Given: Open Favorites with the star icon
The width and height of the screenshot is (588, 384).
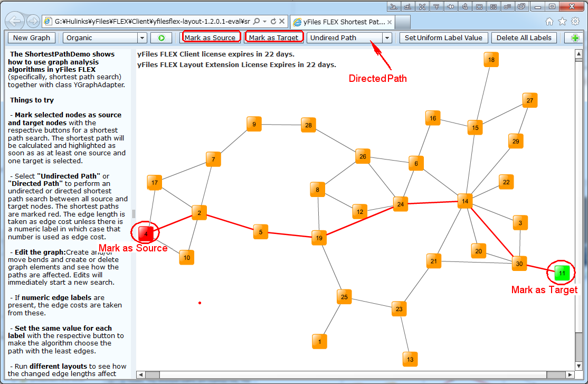Looking at the screenshot, I should tap(562, 22).
